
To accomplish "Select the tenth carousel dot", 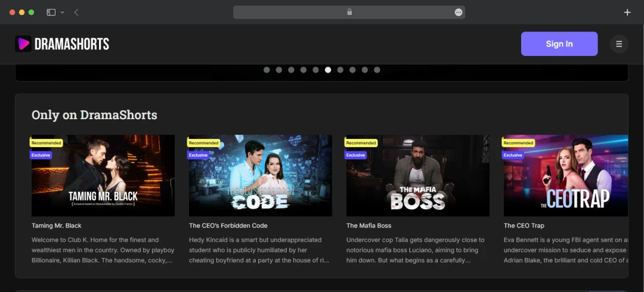I will [377, 70].
